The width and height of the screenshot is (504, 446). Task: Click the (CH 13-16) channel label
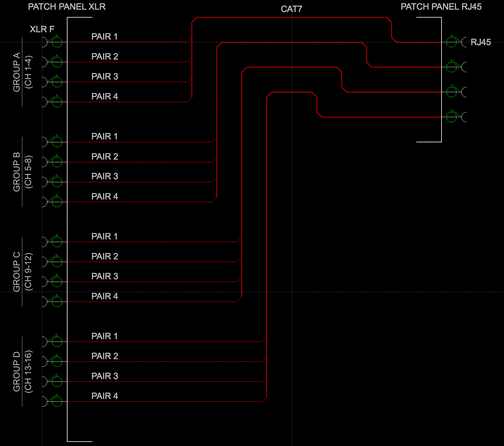28,371
